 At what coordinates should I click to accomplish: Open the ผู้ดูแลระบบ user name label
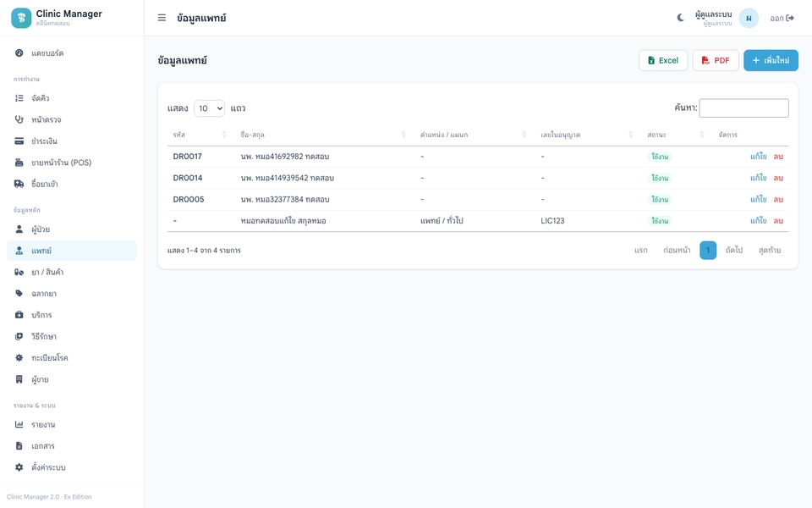point(713,14)
